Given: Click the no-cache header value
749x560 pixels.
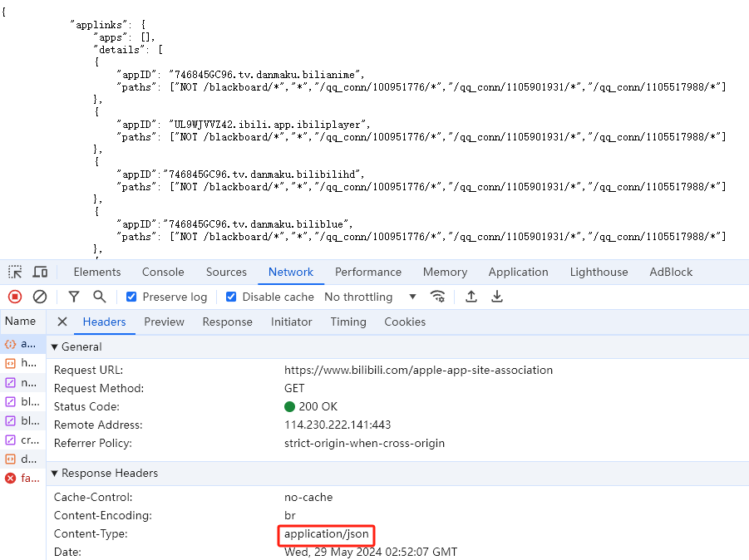Looking at the screenshot, I should (308, 497).
